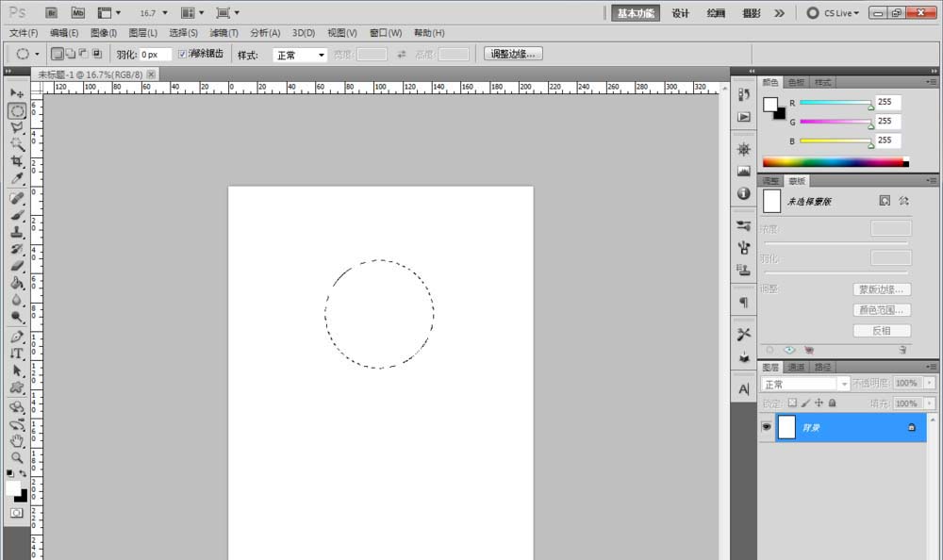Expand the layer blend mode dropdown
The height and width of the screenshot is (560, 943).
pos(805,384)
